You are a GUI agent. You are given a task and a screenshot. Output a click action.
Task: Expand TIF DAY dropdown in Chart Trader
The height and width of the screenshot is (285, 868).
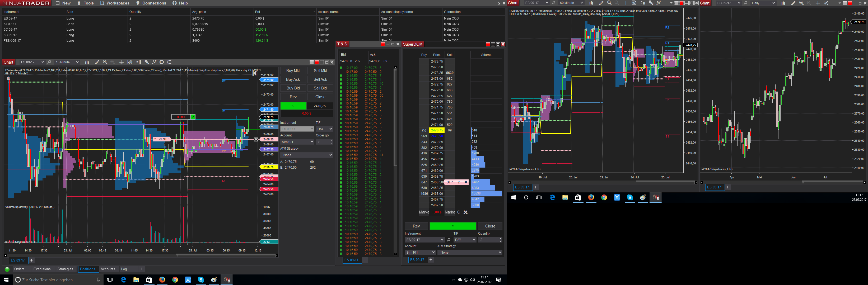tap(324, 129)
